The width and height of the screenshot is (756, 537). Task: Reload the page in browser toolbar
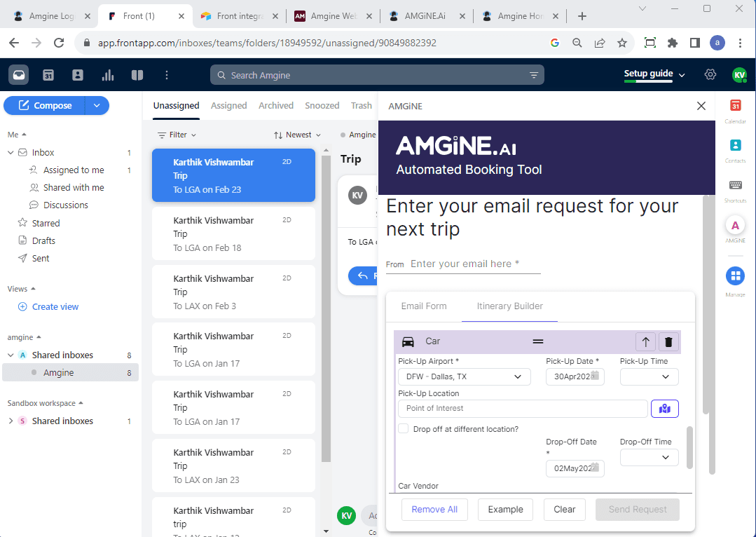click(x=59, y=43)
